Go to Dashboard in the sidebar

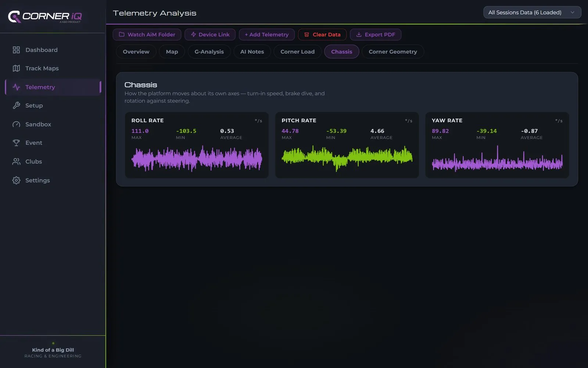53,50
